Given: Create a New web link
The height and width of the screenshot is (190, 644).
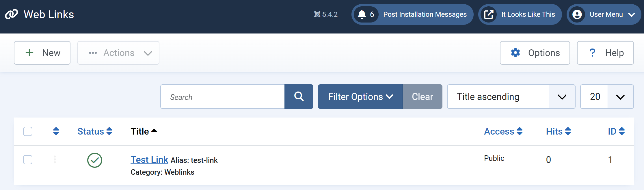Looking at the screenshot, I should [42, 53].
